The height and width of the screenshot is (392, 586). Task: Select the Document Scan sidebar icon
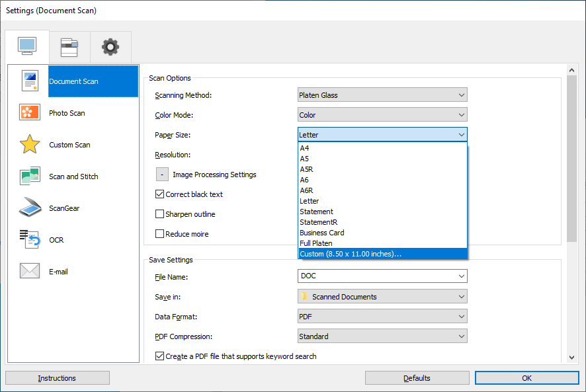[30, 81]
